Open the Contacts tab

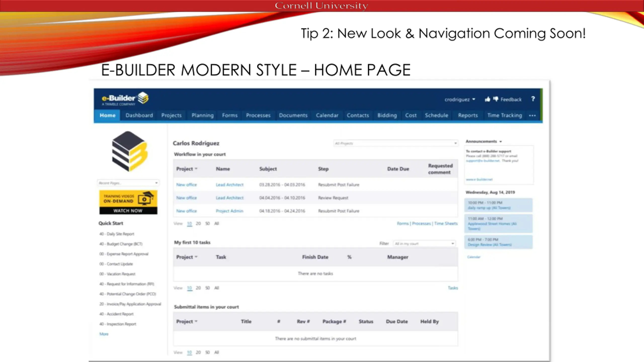coord(358,115)
